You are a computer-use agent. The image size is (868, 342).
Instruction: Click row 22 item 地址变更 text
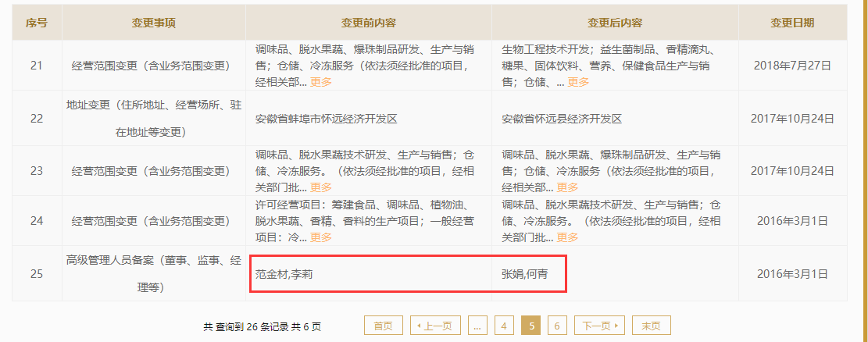[x=154, y=119]
